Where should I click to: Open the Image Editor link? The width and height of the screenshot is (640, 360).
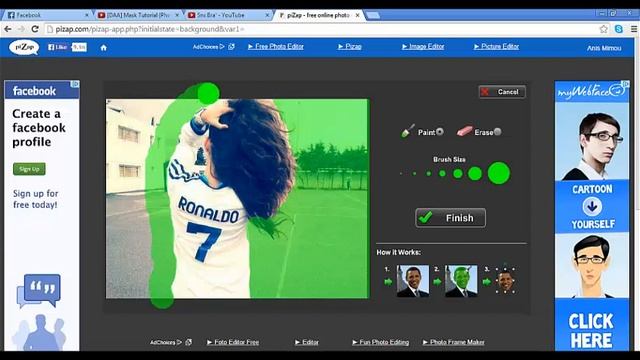[x=423, y=47]
